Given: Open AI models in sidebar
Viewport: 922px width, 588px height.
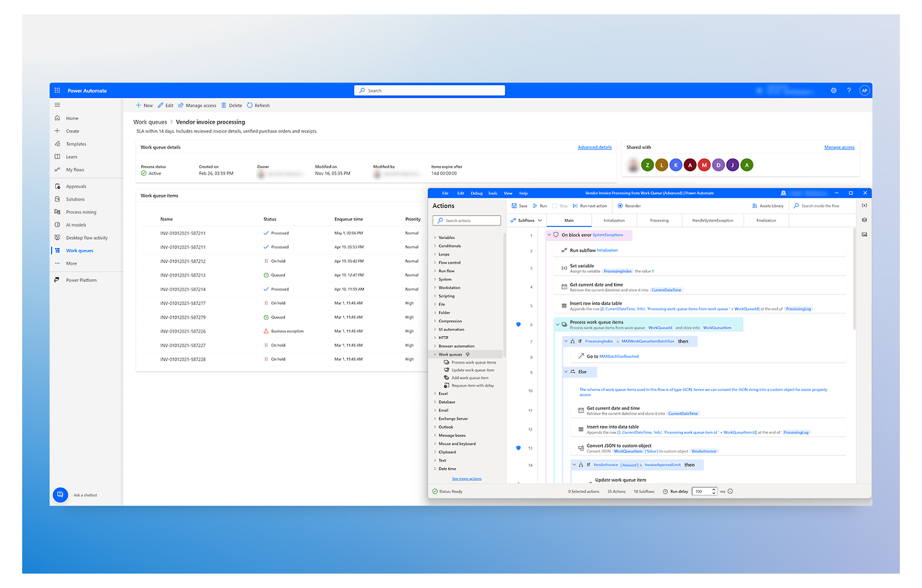Looking at the screenshot, I should click(x=76, y=225).
